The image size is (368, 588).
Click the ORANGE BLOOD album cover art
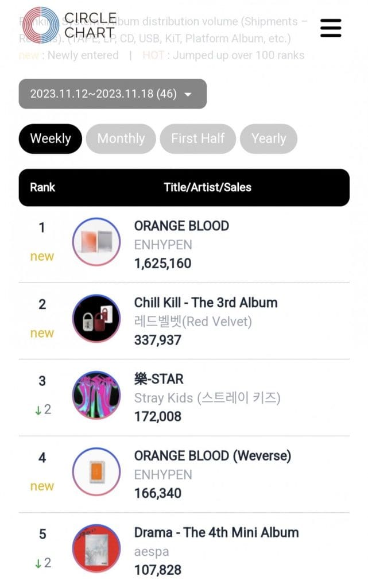click(x=95, y=242)
